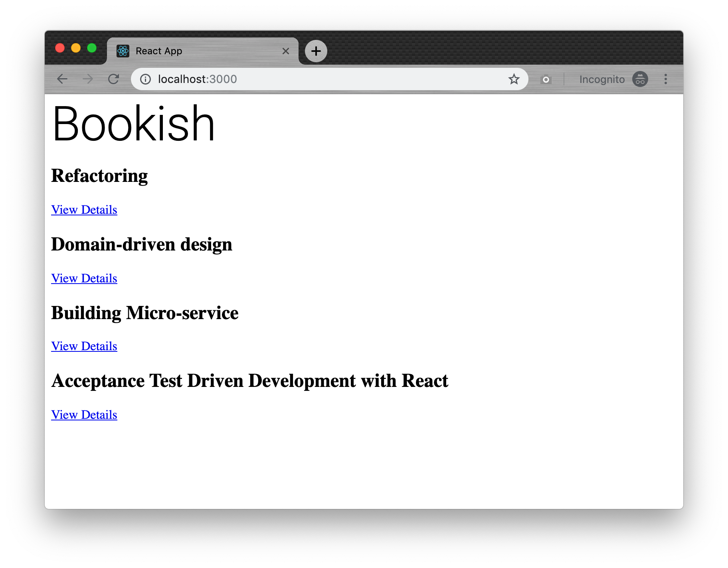Click the forward navigation arrow
Viewport: 728px width, 568px height.
coord(88,79)
